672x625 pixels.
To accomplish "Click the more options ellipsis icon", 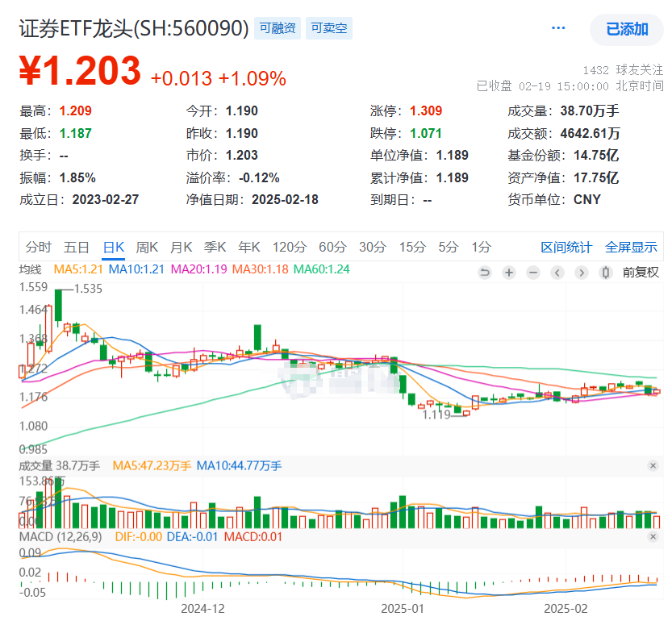I will coord(559,27).
